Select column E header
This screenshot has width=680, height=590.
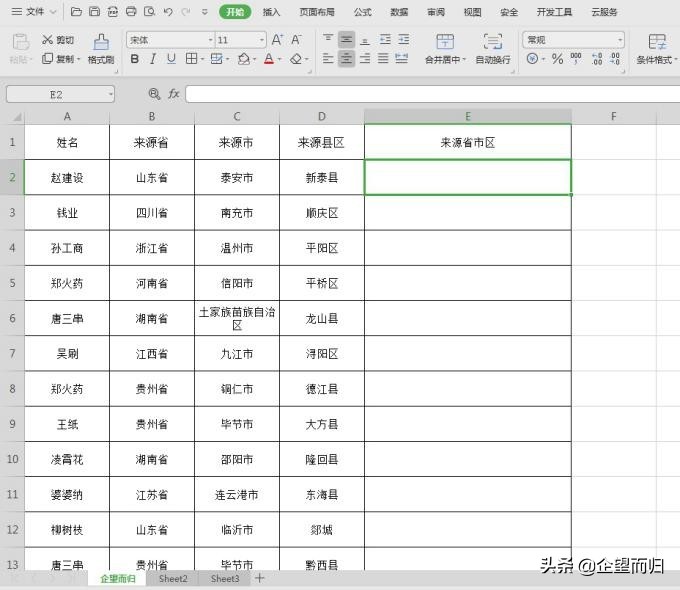(x=468, y=116)
